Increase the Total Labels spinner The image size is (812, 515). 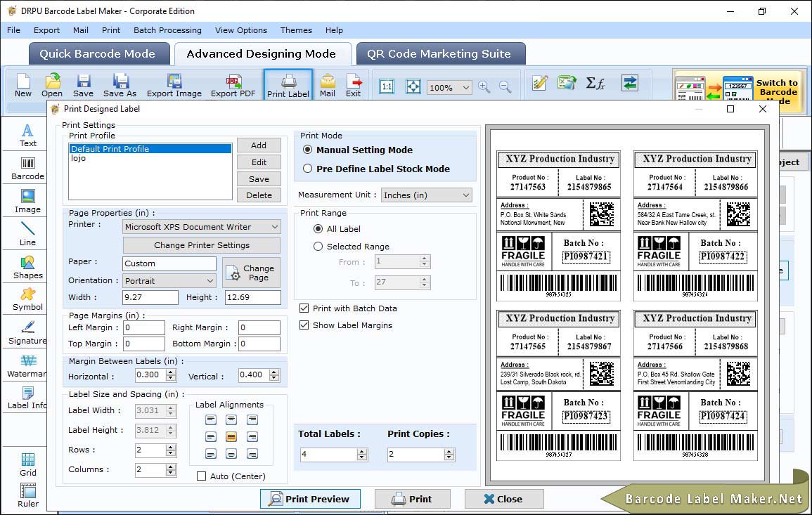coord(362,451)
